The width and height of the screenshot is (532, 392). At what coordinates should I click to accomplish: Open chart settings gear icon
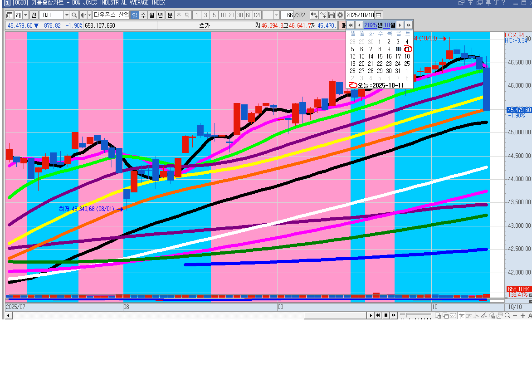[340, 15]
